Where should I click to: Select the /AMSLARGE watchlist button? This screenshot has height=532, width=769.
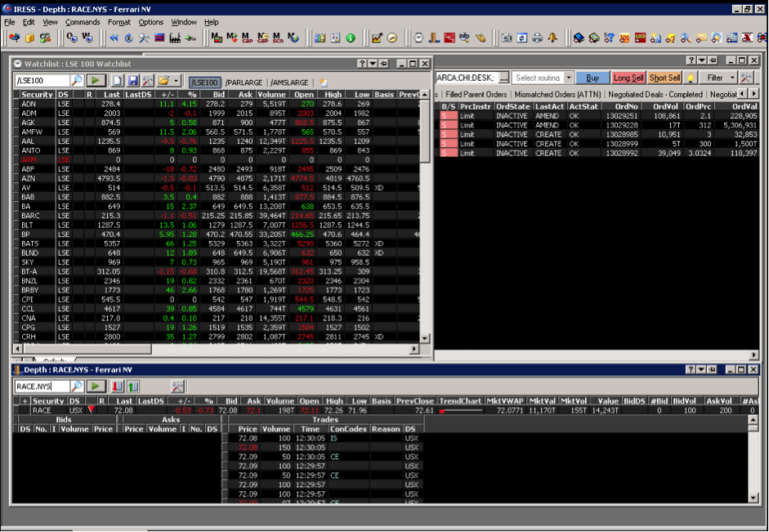click(x=289, y=83)
